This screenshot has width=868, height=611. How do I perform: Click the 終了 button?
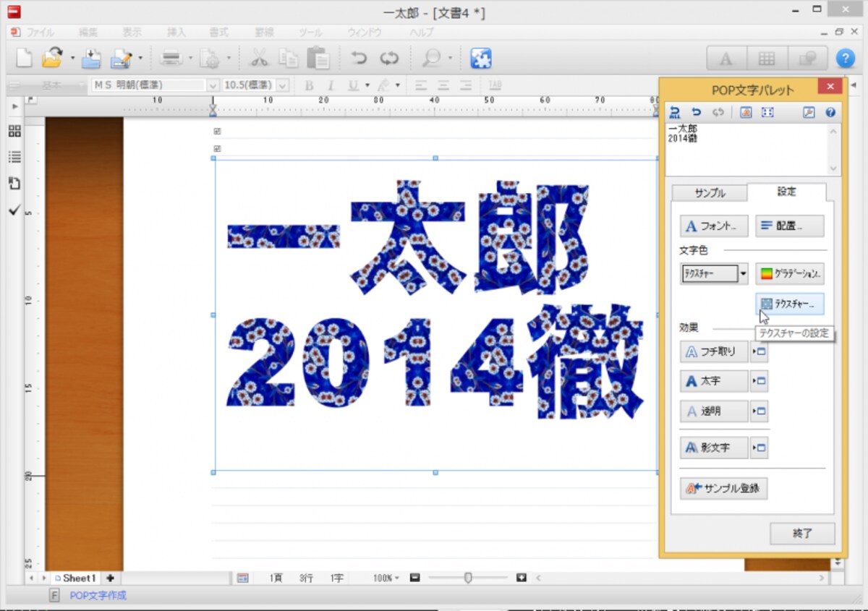pyautogui.click(x=802, y=534)
